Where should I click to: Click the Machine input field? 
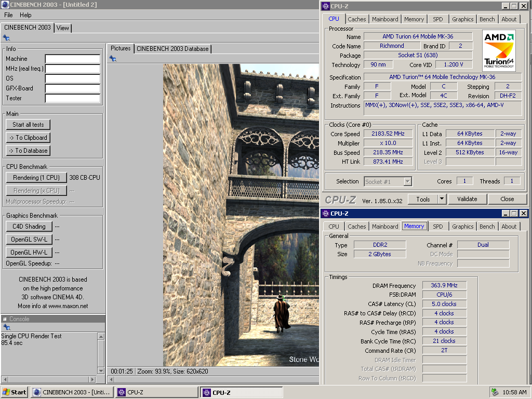coord(73,59)
